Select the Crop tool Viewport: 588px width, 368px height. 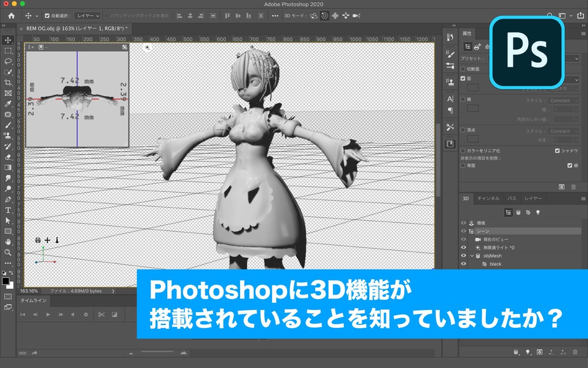8,83
